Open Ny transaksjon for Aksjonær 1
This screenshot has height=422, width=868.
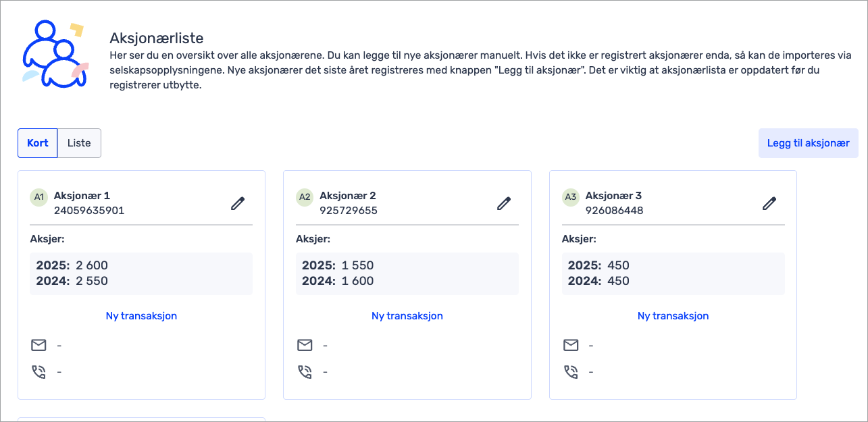click(141, 316)
